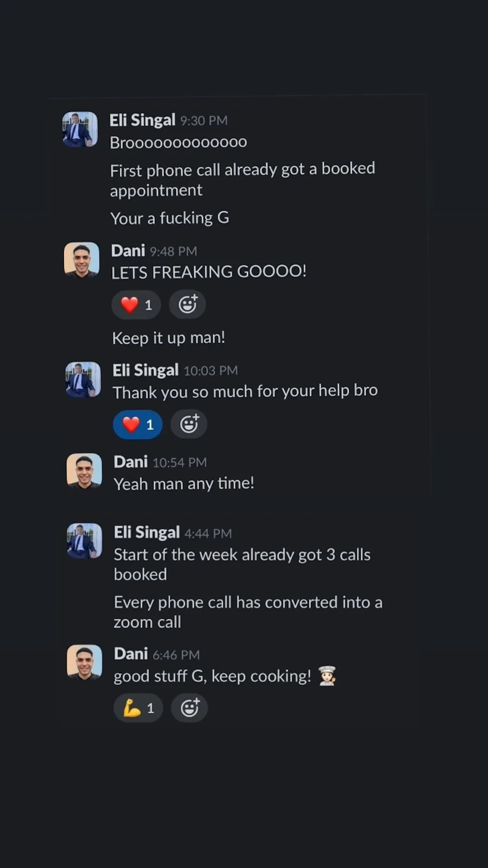Add a reaction to the "LETS FREAKING GOOOO!" message
Viewport: 488px width, 868px height.
click(x=187, y=305)
